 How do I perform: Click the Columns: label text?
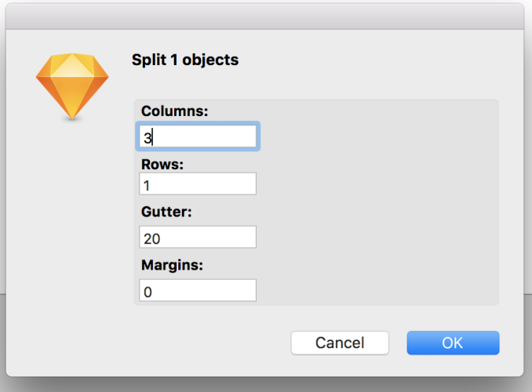coord(175,111)
